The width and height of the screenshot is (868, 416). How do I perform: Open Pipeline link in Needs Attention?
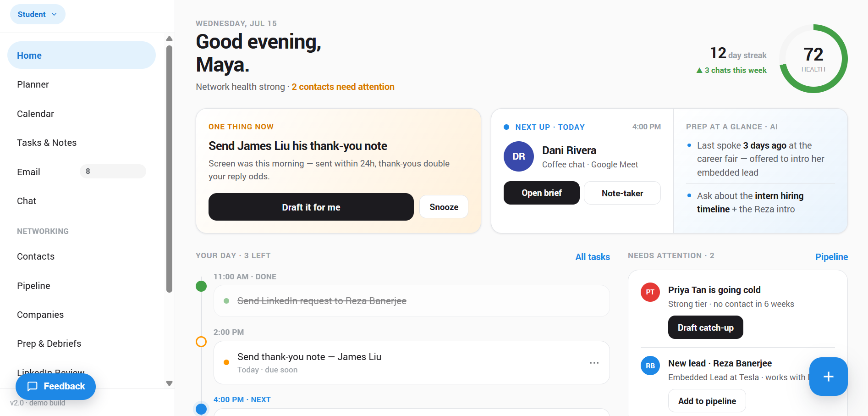(x=831, y=257)
